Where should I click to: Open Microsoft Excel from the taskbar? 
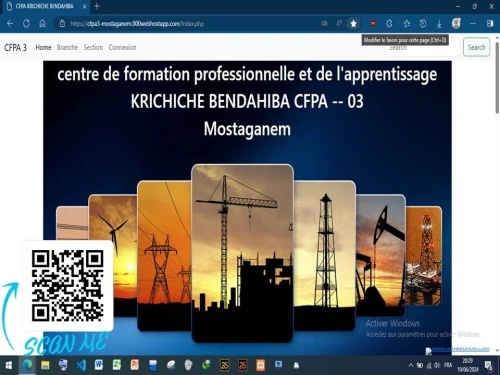[x=117, y=365]
